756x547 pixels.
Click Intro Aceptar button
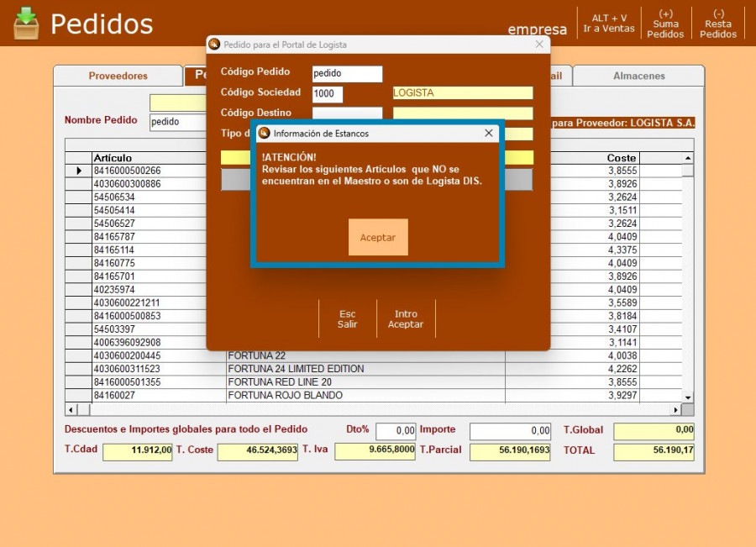click(406, 319)
